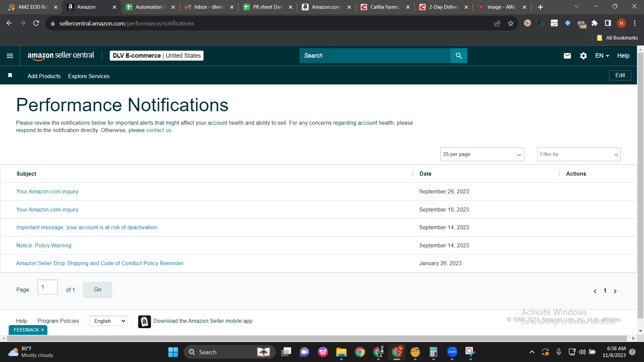Open the Notice: Policy Warning notification

pos(44,246)
